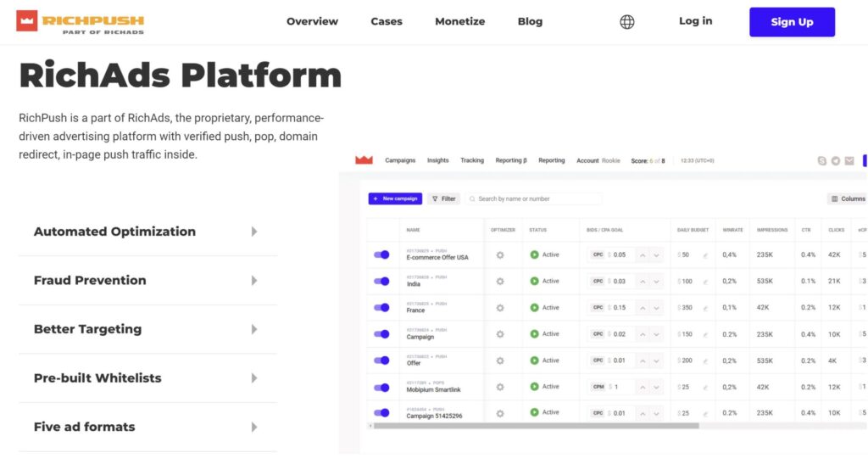Click the Sign Up button
This screenshot has width=868, height=475.
point(793,22)
